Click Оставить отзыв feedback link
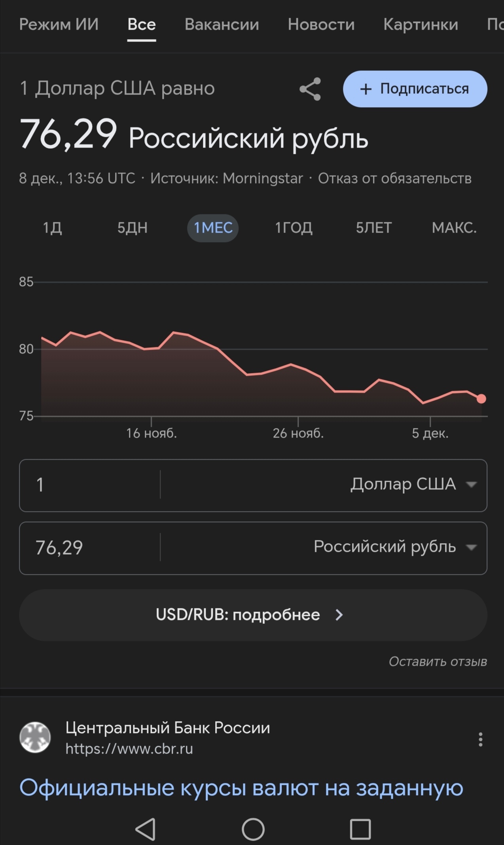Viewport: 504px width, 845px height. pos(438,661)
